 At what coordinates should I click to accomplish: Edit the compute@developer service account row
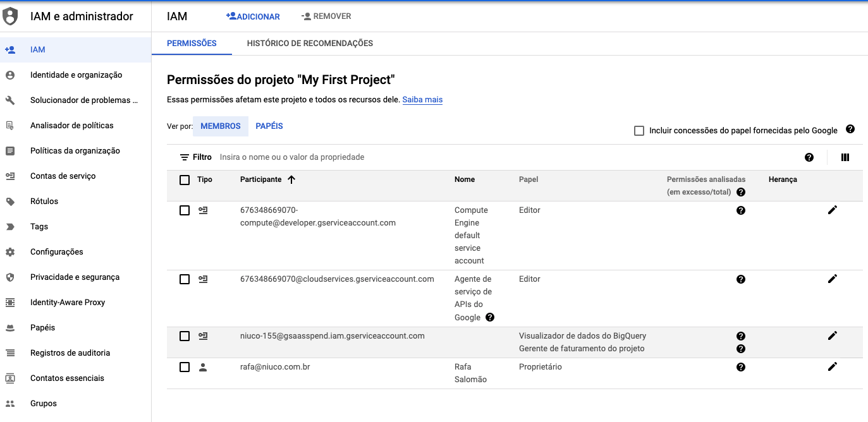[x=833, y=210]
